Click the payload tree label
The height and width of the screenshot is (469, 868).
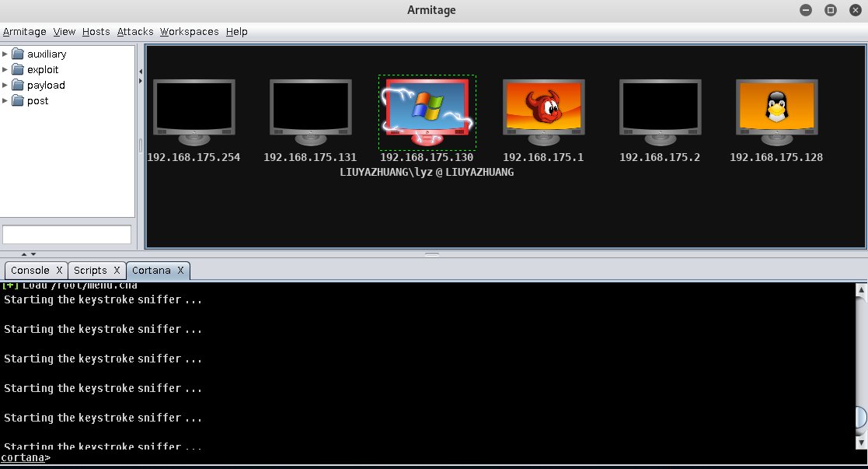[46, 85]
